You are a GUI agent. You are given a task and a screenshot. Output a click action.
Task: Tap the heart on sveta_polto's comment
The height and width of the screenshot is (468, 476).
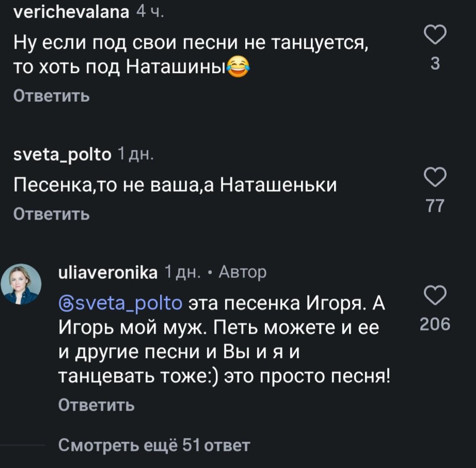[434, 178]
